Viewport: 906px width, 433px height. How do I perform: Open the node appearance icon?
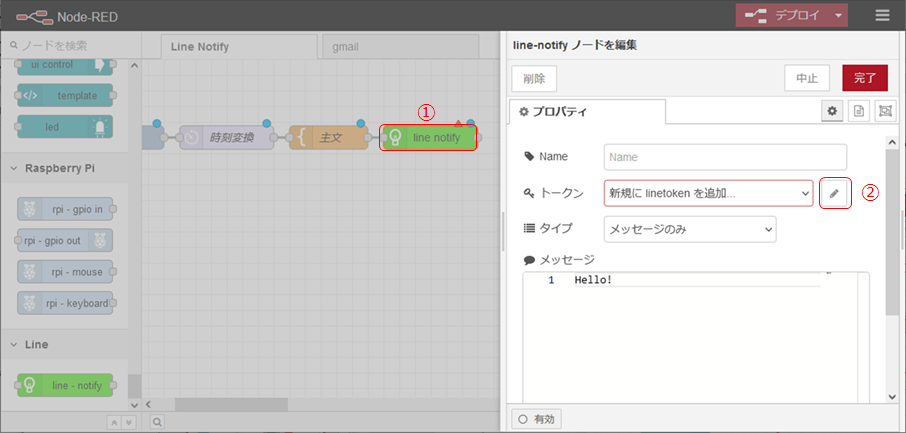point(885,112)
